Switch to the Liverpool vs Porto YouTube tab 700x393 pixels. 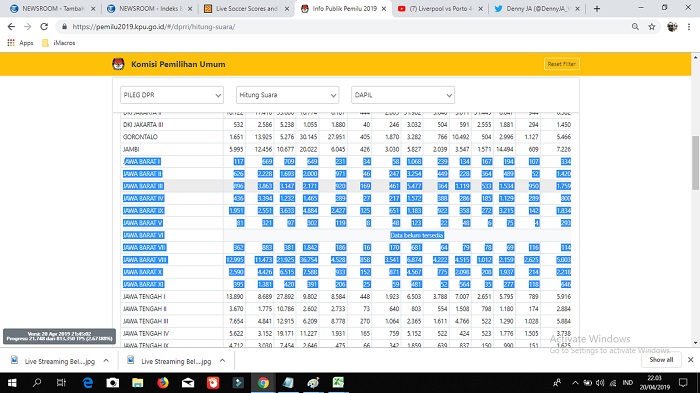click(x=440, y=8)
